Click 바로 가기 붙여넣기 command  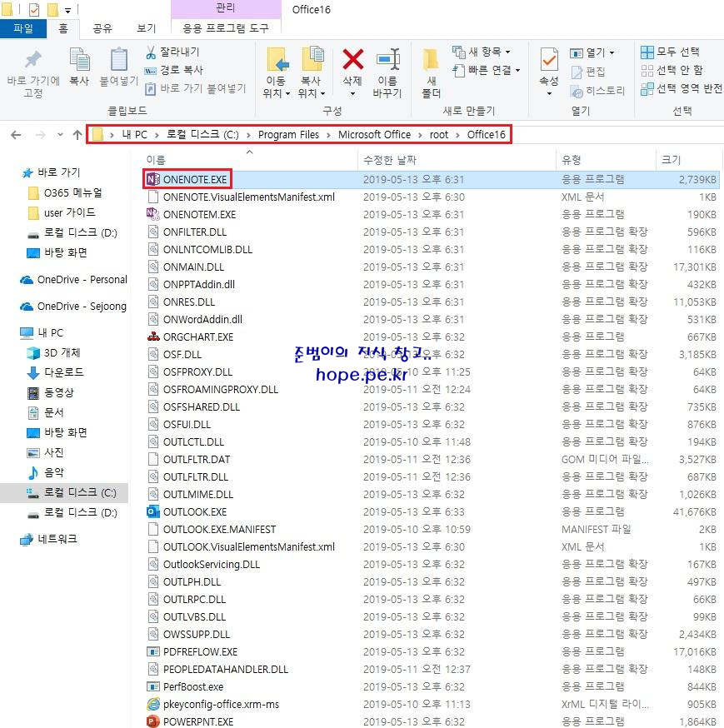[x=196, y=88]
